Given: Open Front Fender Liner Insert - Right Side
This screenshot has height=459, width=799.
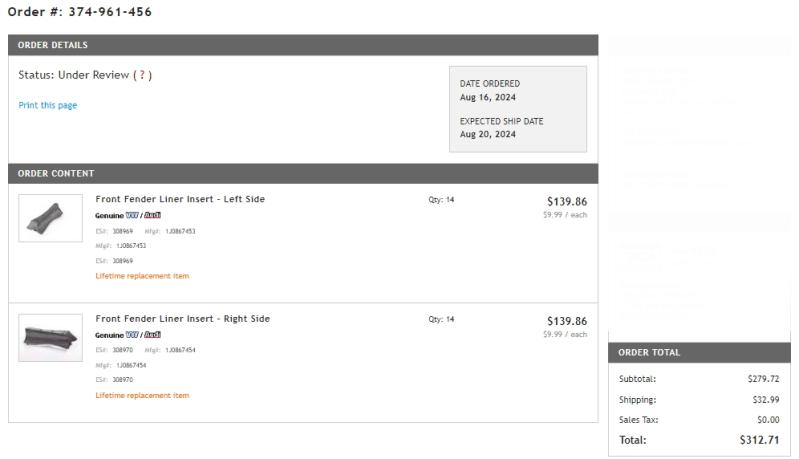Looking at the screenshot, I should pos(182,319).
